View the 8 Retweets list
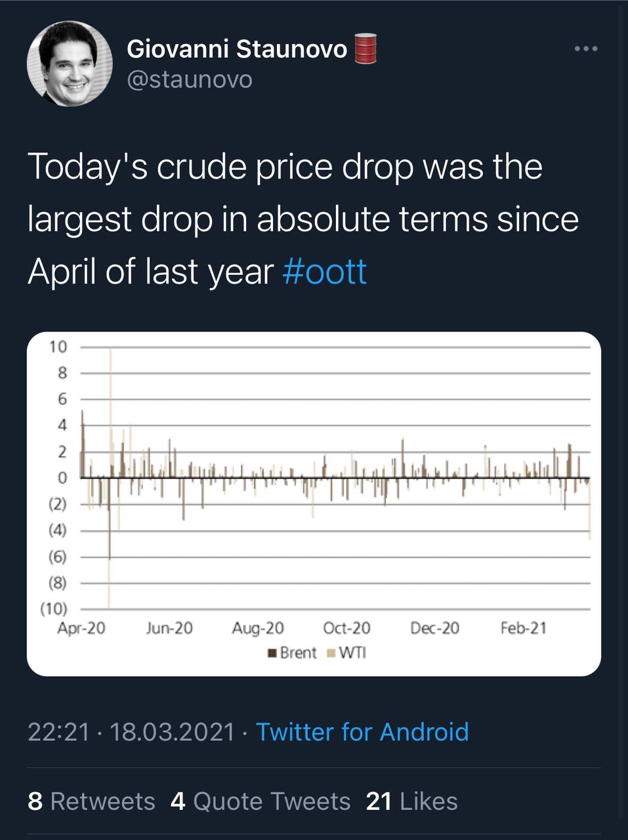 [x=91, y=801]
